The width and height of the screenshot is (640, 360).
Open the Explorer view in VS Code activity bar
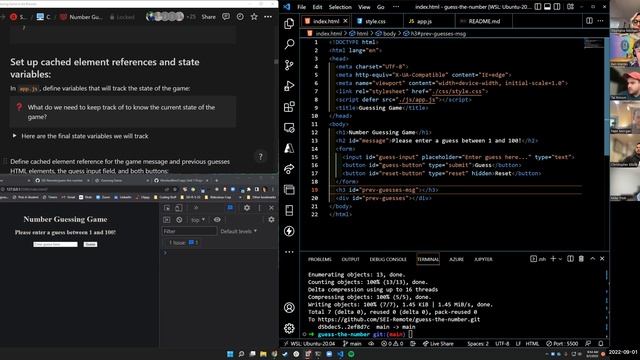[289, 24]
